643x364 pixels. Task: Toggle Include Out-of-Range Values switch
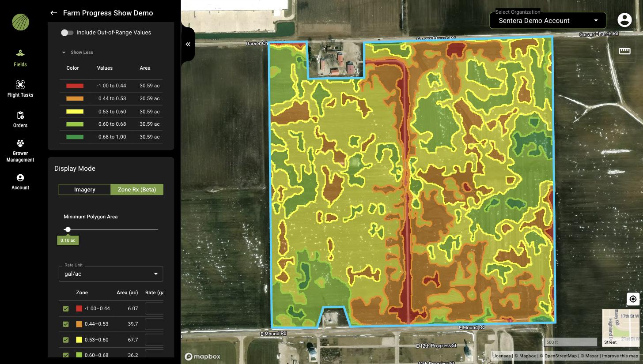tap(67, 33)
